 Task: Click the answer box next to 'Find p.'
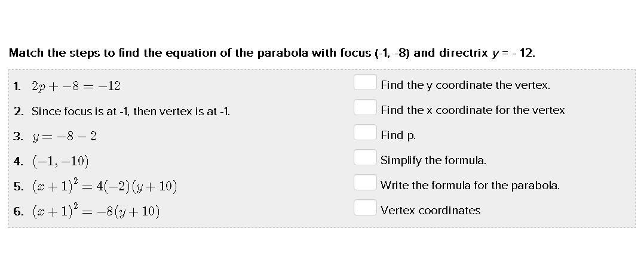[x=365, y=132]
